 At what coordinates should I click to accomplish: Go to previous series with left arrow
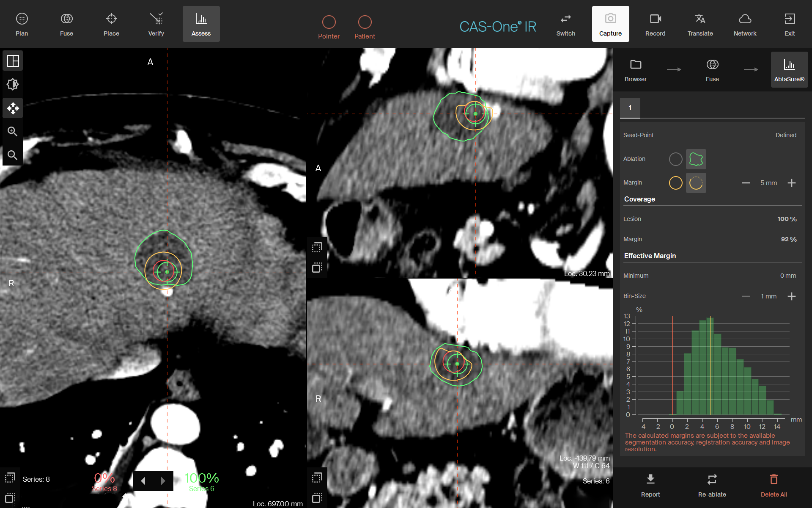143,481
